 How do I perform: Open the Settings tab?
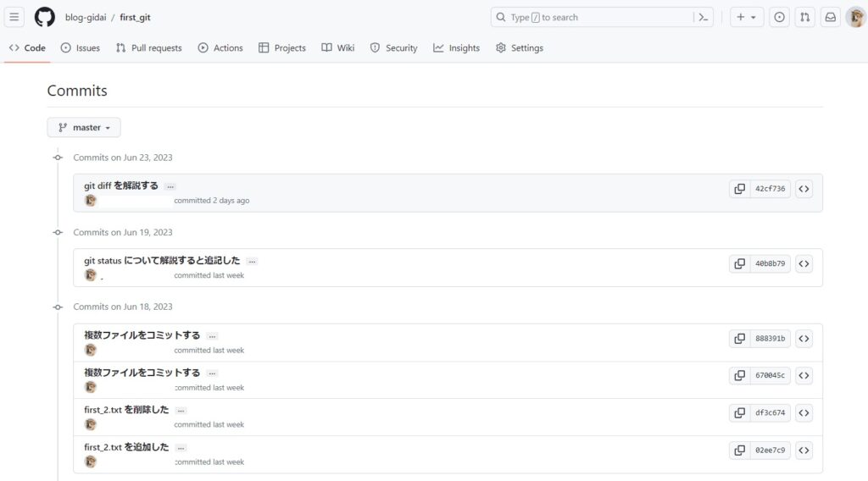519,48
